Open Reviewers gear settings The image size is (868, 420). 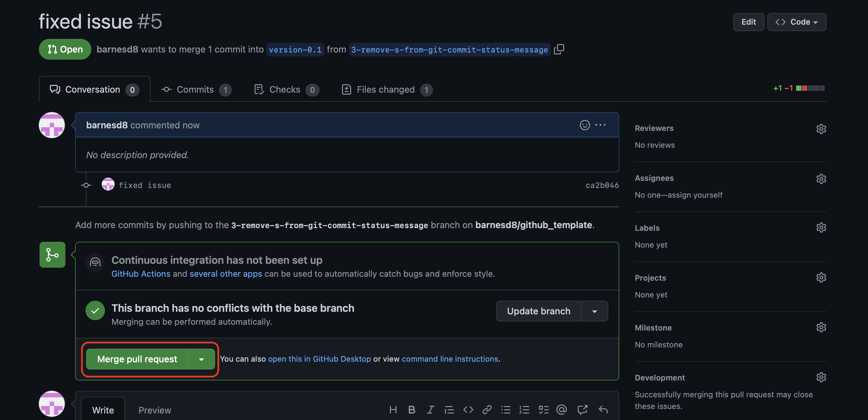click(821, 129)
